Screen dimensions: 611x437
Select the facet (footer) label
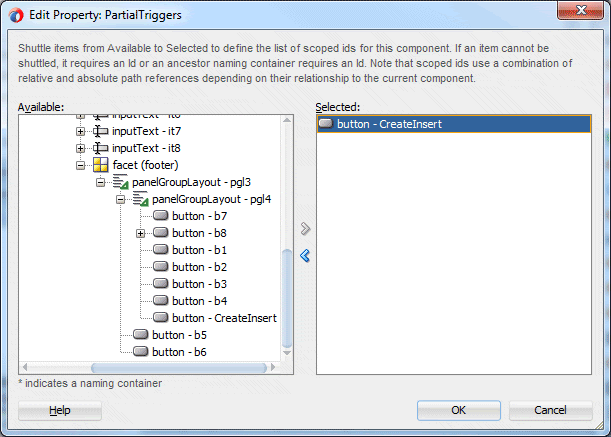pos(145,165)
